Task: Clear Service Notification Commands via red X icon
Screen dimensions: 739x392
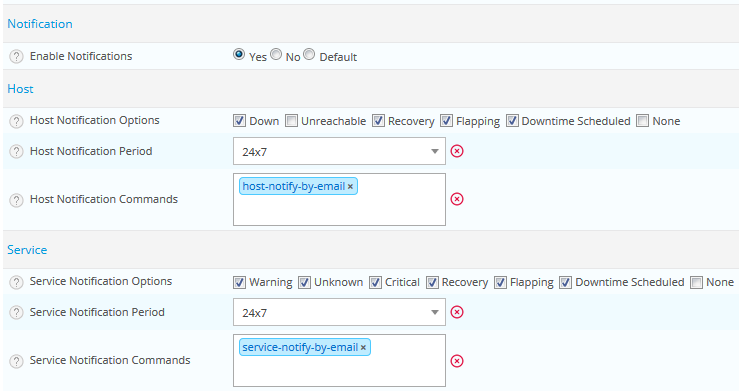Action: coord(457,361)
